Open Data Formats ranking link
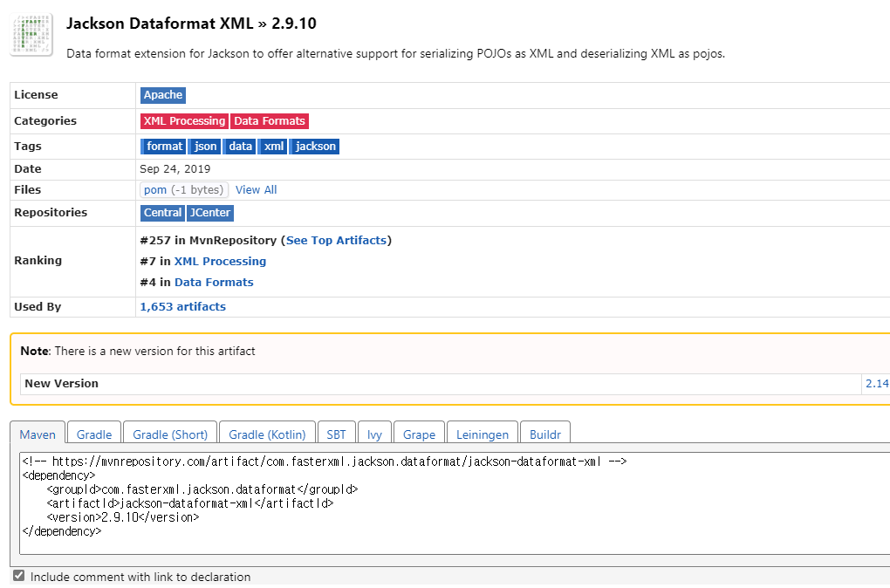The height and width of the screenshot is (588, 890). pyautogui.click(x=214, y=282)
